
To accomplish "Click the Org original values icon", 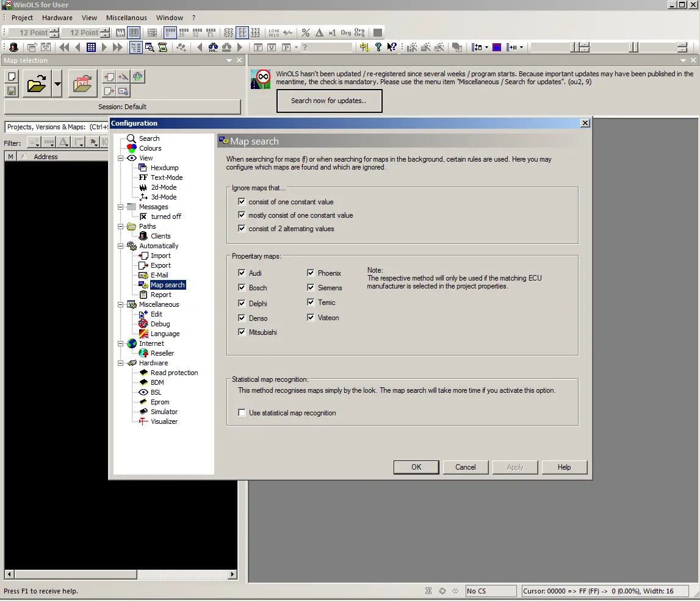I will (346, 32).
